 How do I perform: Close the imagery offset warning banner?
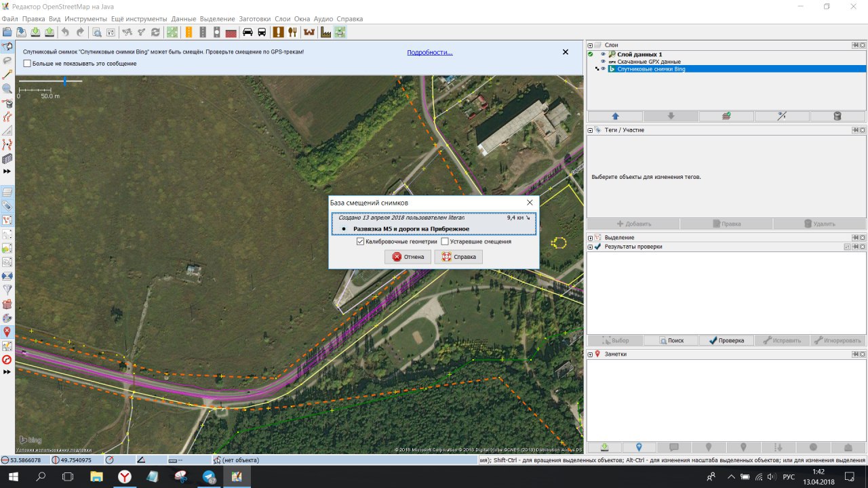(566, 52)
